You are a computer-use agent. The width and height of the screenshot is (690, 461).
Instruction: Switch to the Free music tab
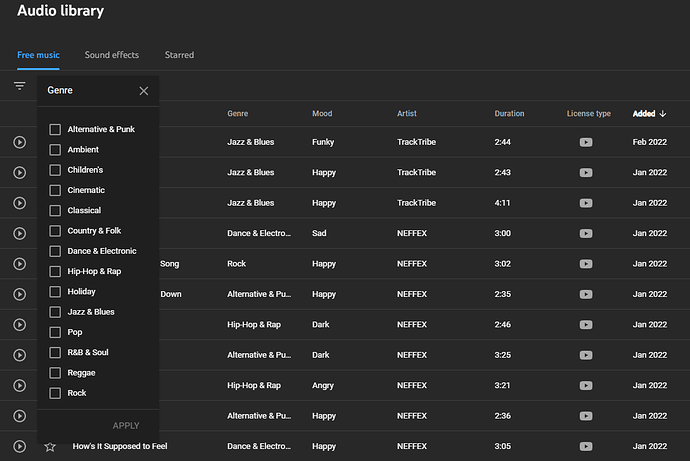pos(38,55)
